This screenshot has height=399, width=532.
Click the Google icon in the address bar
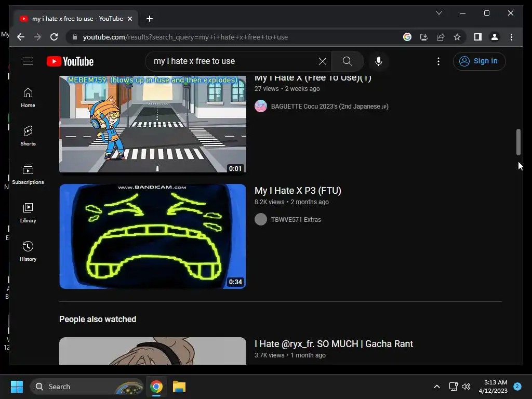(x=407, y=37)
